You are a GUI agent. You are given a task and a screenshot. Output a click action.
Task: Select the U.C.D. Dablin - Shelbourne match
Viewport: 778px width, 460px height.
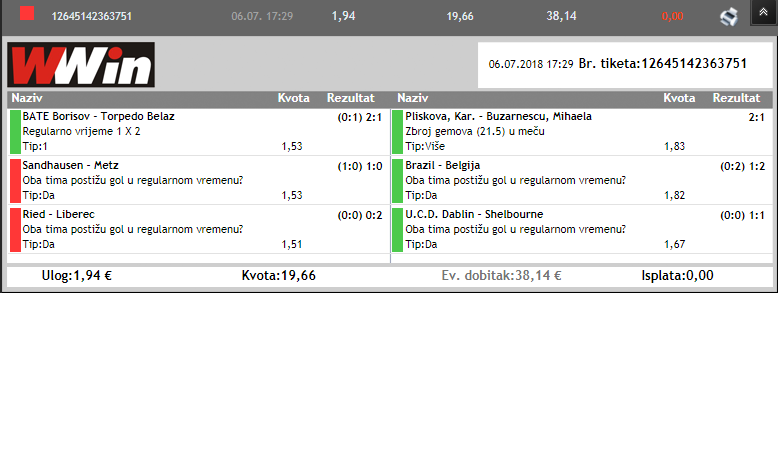tap(474, 214)
